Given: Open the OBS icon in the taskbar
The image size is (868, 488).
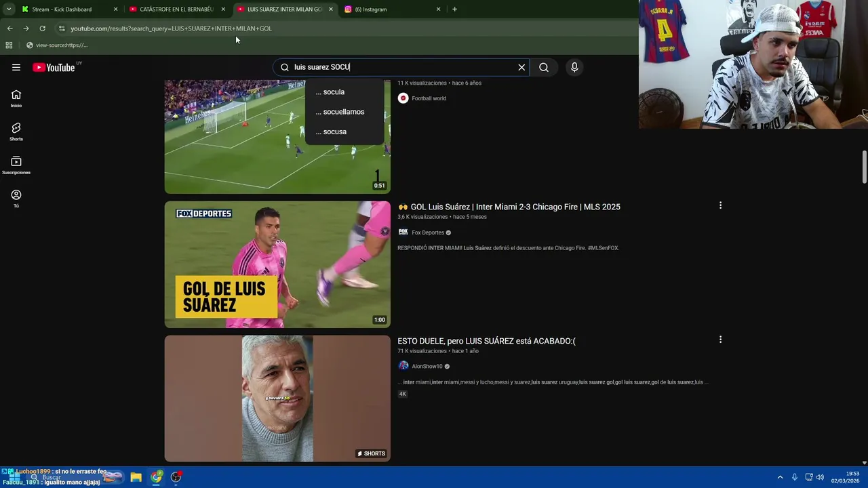Looking at the screenshot, I should pyautogui.click(x=176, y=477).
